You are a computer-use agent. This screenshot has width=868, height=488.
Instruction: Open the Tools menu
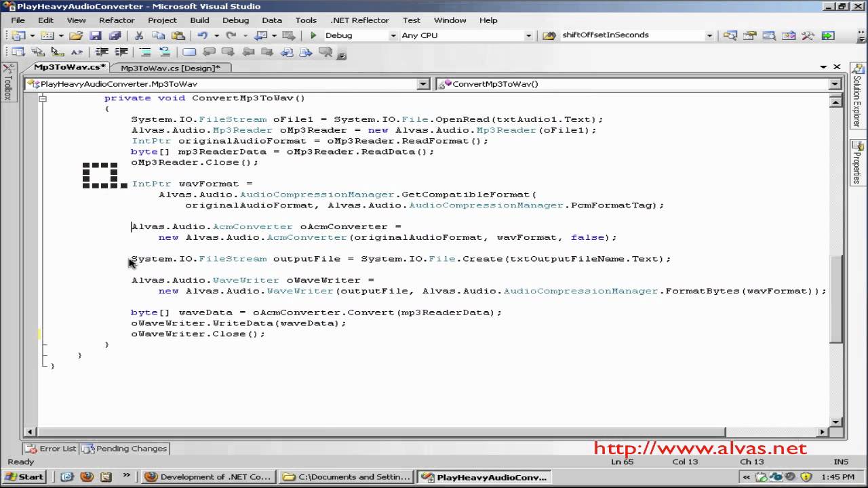[306, 20]
